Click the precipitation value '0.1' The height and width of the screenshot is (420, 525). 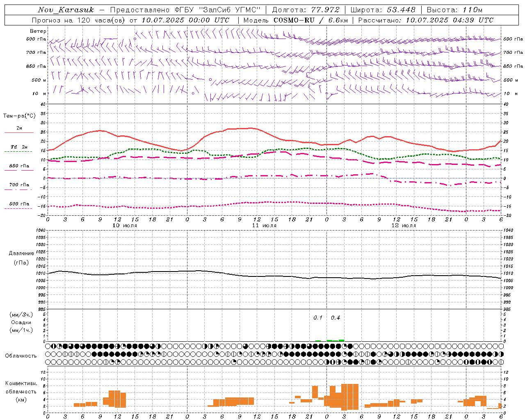(x=318, y=318)
